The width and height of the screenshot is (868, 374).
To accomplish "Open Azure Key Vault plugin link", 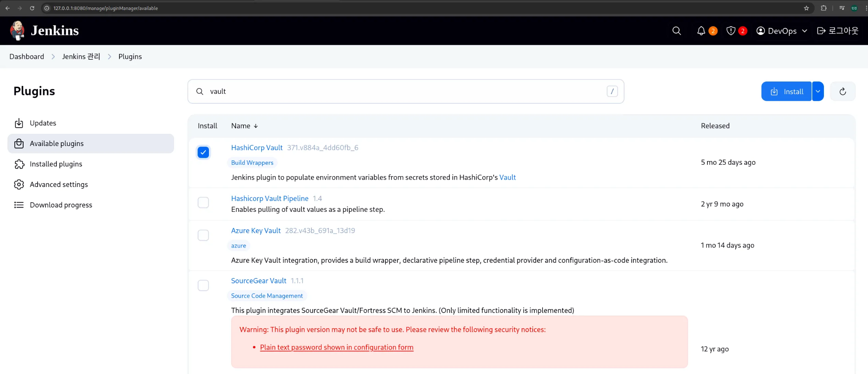I will [x=256, y=231].
